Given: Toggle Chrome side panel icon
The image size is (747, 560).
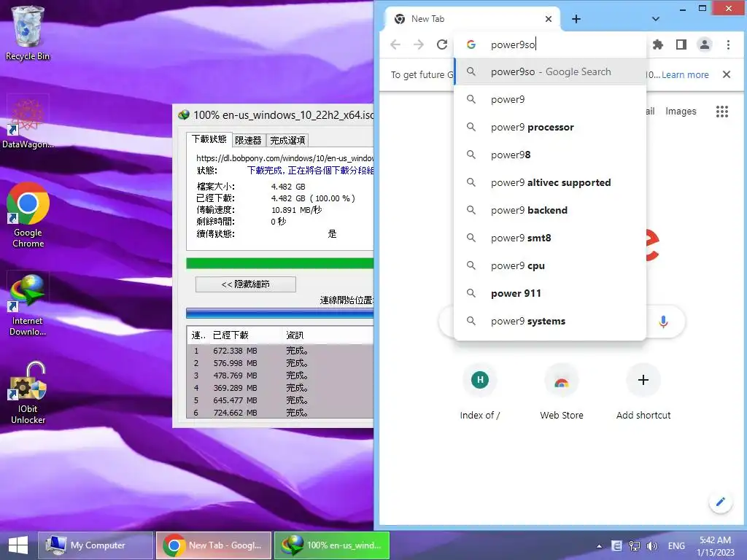Looking at the screenshot, I should (x=681, y=44).
